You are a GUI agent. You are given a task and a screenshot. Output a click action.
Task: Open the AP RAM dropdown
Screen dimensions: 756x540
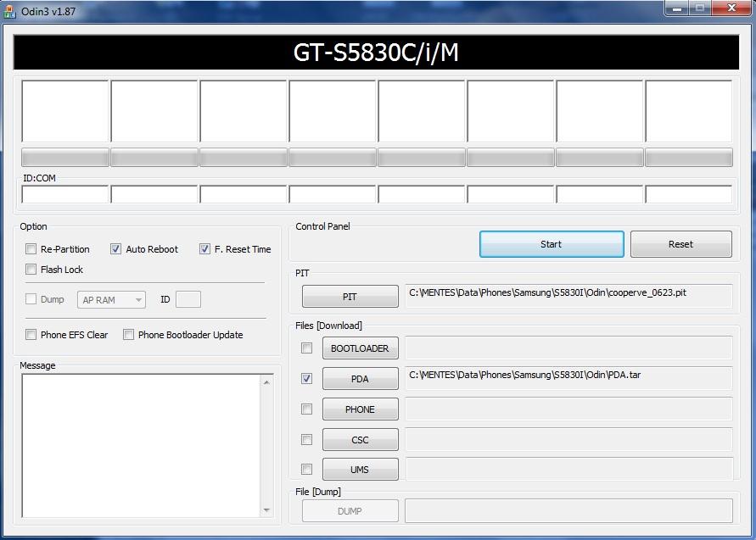coord(111,299)
